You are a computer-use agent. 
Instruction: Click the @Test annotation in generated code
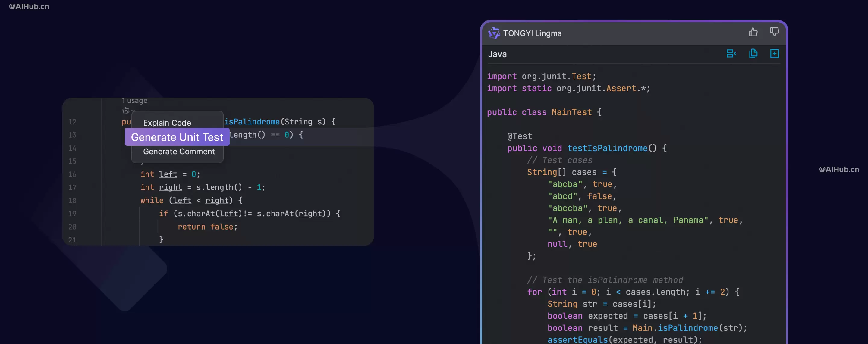click(520, 136)
